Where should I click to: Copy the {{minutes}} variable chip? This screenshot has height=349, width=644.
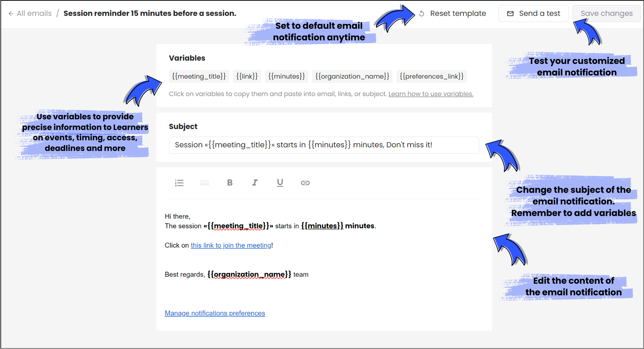click(x=286, y=76)
